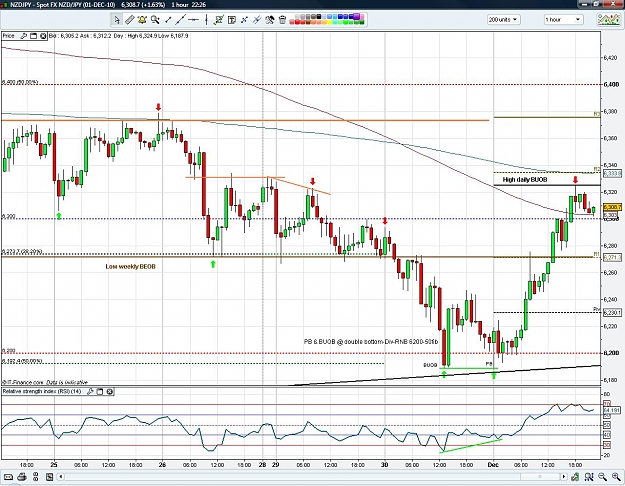Click the RSI value tag 64.191
Screen dimensions: 625x486
[612, 410]
